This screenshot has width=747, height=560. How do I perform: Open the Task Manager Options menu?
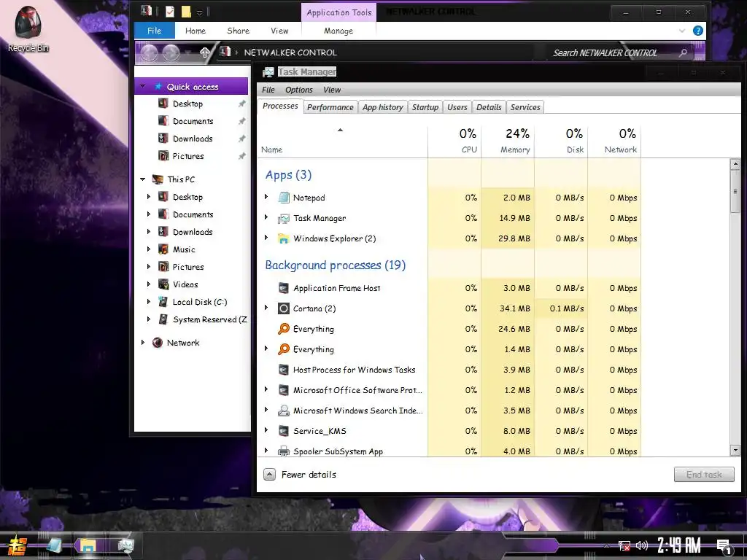tap(298, 90)
